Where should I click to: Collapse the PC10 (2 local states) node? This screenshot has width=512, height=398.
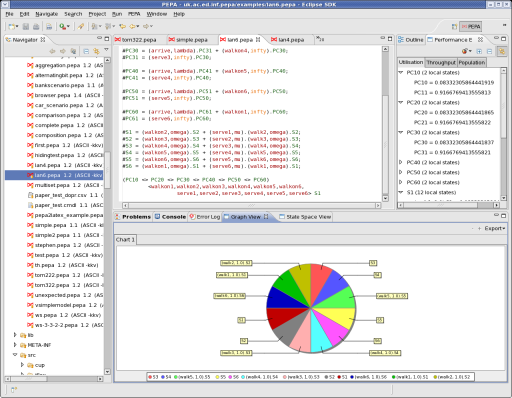coord(401,72)
